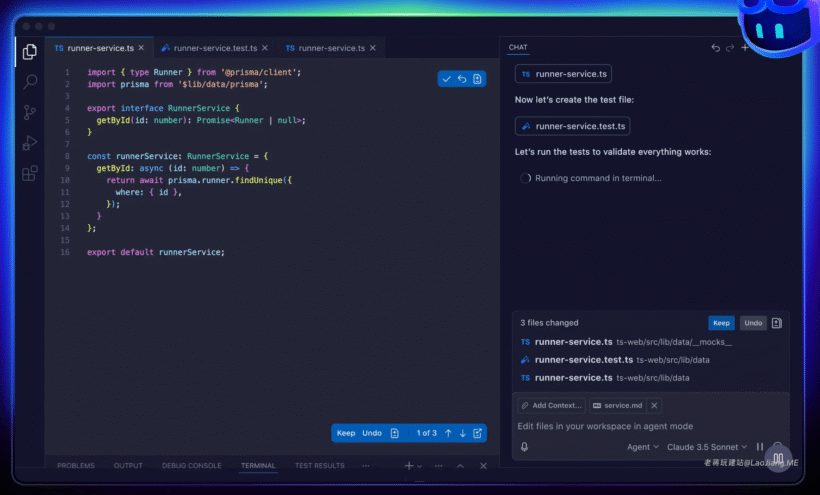The height and width of the screenshot is (495, 820).
Task: Click the open-file icon at end of floating bar
Action: [x=477, y=433]
